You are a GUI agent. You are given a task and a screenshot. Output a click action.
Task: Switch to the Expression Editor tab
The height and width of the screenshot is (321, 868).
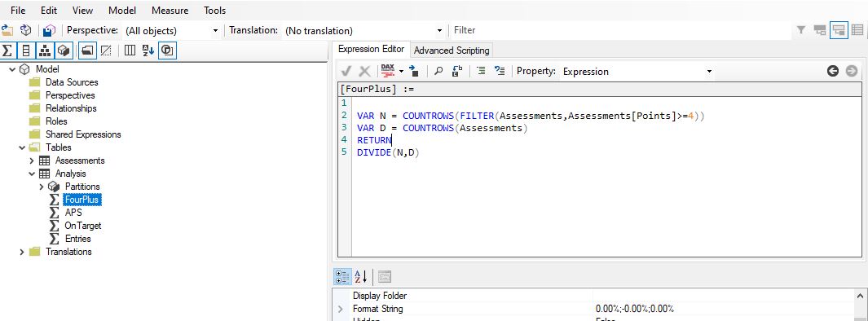point(372,49)
